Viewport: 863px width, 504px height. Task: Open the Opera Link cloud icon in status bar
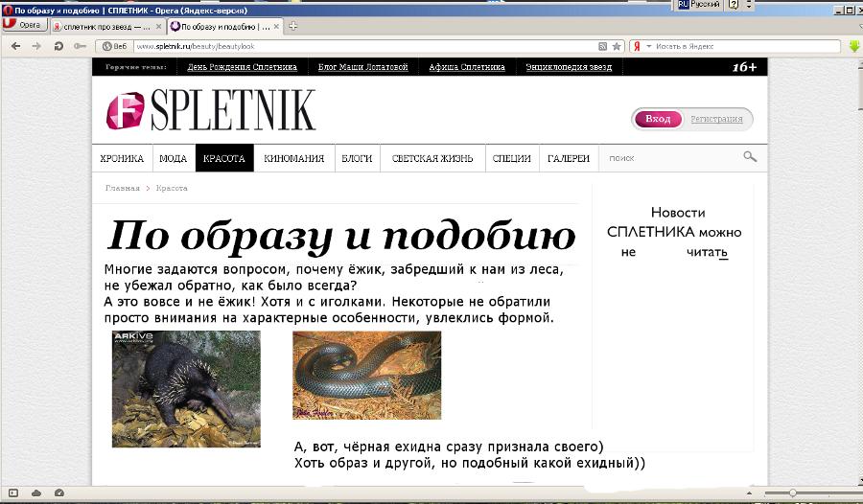coord(35,493)
